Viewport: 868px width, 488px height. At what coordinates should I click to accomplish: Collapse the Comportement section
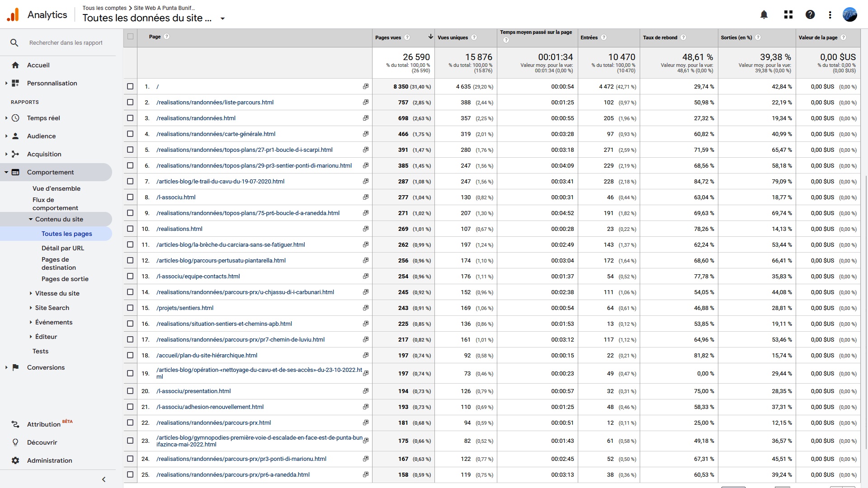tap(6, 172)
